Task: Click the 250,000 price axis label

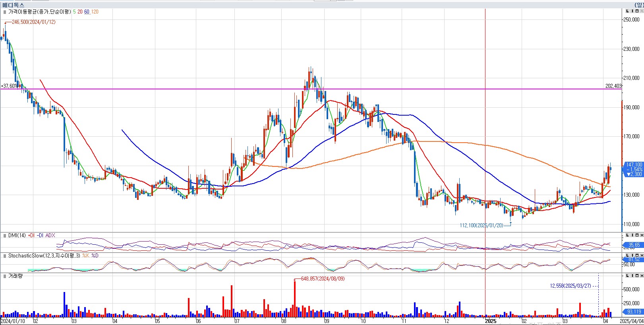Action: pyautogui.click(x=632, y=19)
